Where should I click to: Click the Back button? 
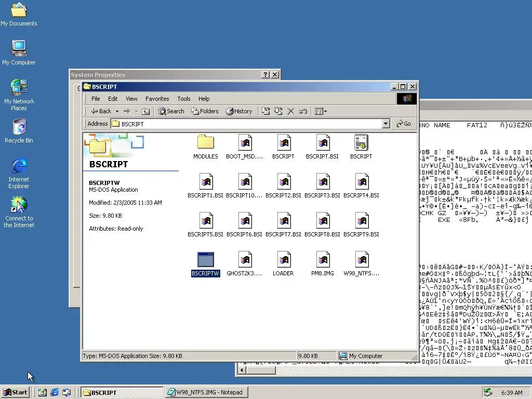tap(101, 111)
